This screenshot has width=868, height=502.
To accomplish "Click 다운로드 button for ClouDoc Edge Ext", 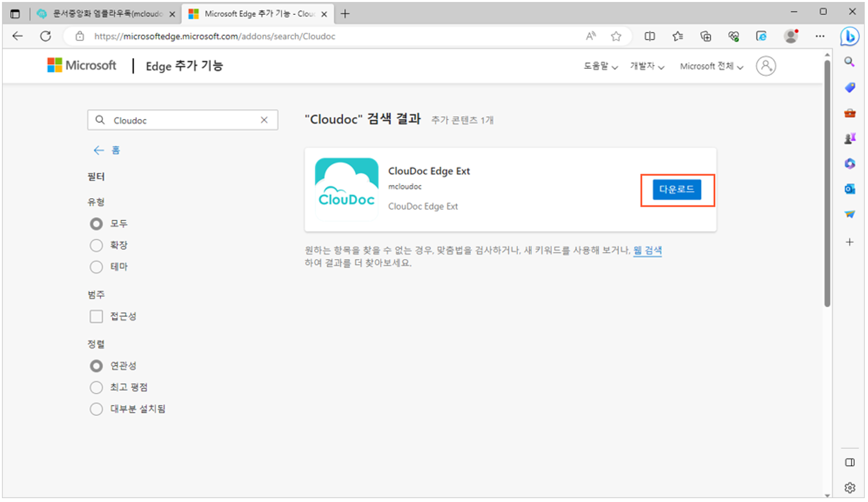I will point(677,190).
